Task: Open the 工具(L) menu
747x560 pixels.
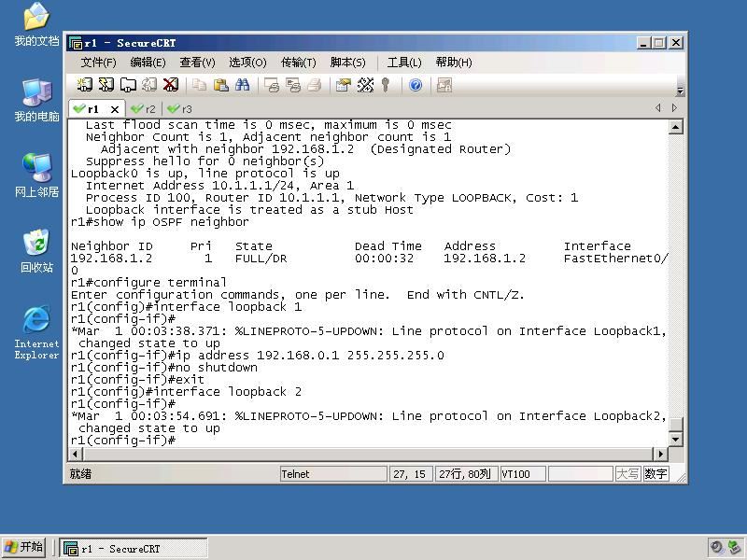Action: tap(404, 63)
